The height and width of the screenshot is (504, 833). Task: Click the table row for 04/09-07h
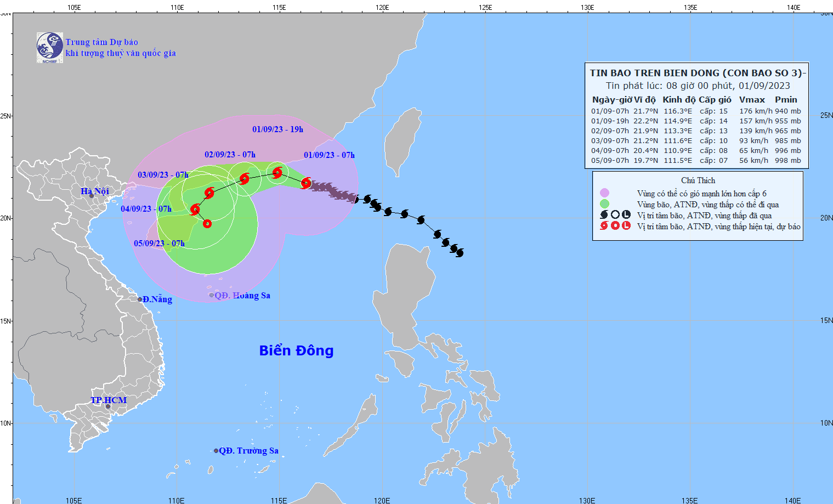[x=696, y=151]
